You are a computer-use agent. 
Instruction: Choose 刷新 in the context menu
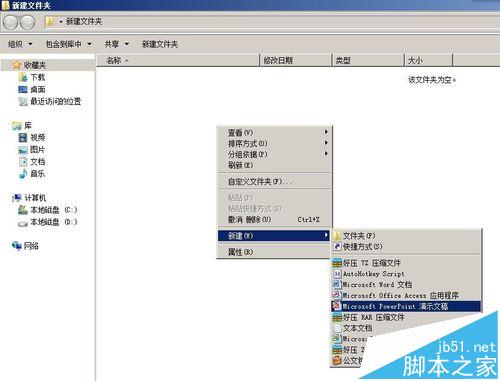pyautogui.click(x=274, y=165)
